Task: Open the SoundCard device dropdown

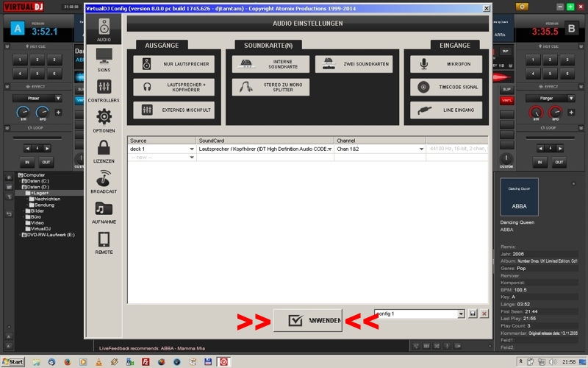Action: (x=329, y=149)
